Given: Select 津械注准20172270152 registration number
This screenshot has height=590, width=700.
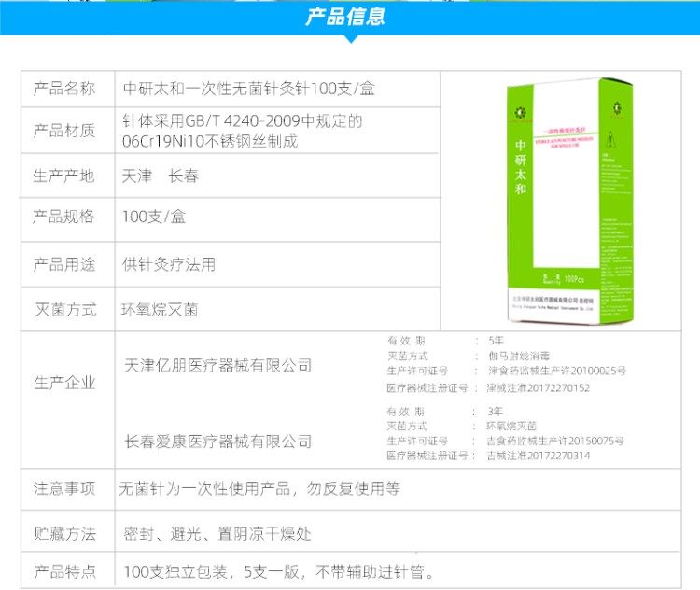Looking at the screenshot, I should coord(538,388).
